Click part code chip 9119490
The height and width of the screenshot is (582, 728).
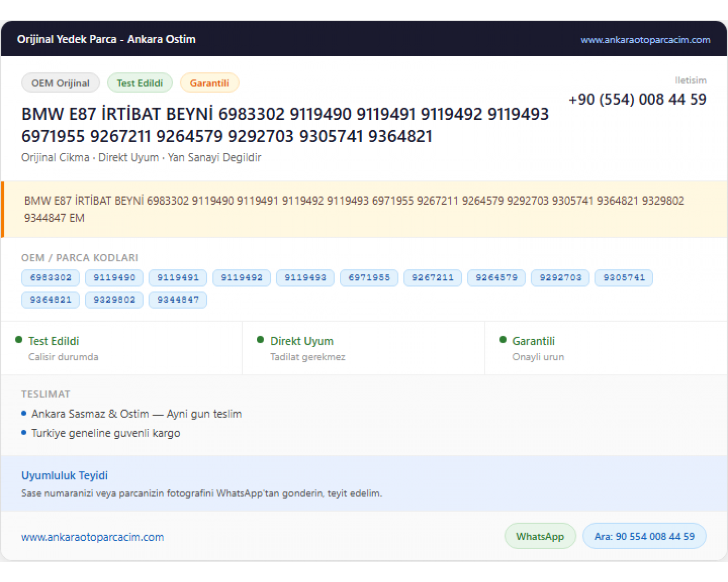click(x=114, y=277)
